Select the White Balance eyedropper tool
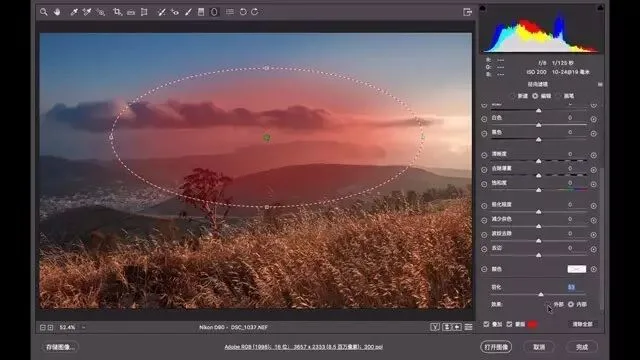Viewport: 640px width, 360px height. (x=74, y=12)
